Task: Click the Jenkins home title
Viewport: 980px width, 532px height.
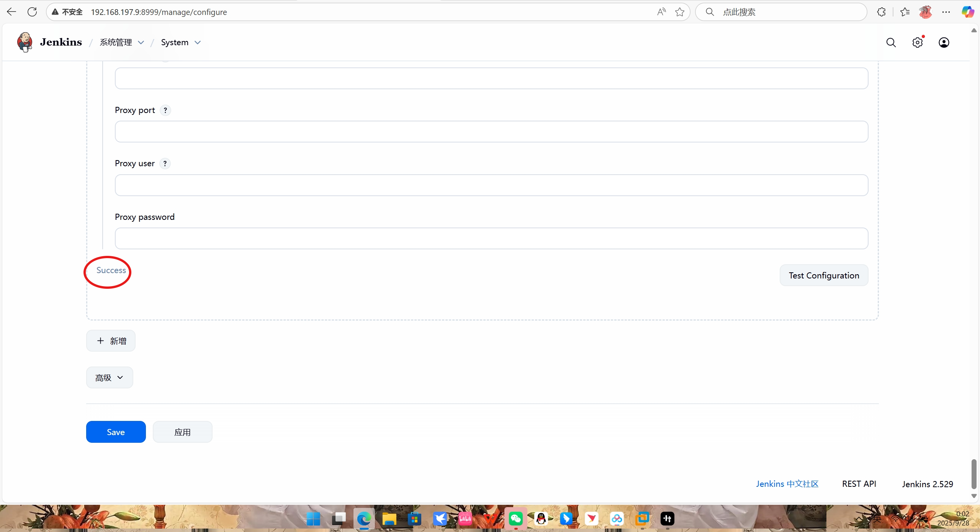Action: pyautogui.click(x=61, y=42)
